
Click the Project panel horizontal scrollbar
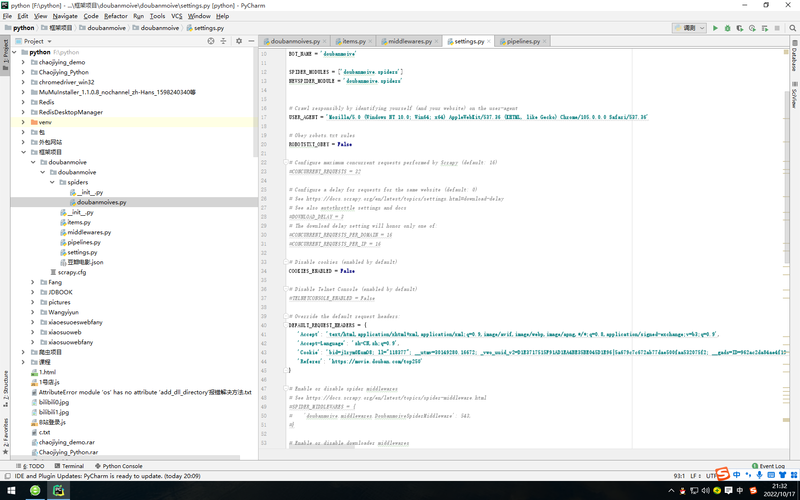click(125, 458)
